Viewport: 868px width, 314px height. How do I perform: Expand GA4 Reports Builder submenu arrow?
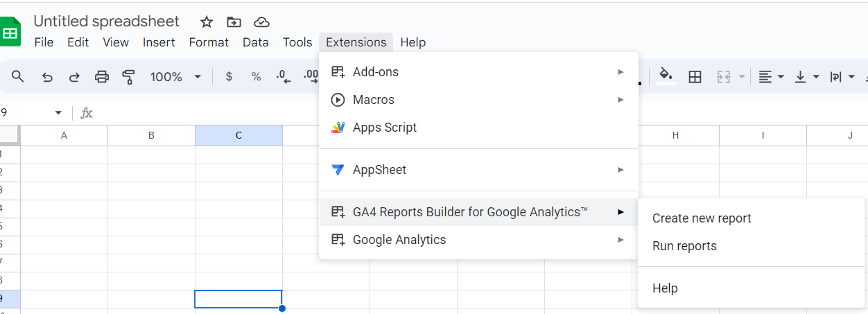pyautogui.click(x=620, y=212)
